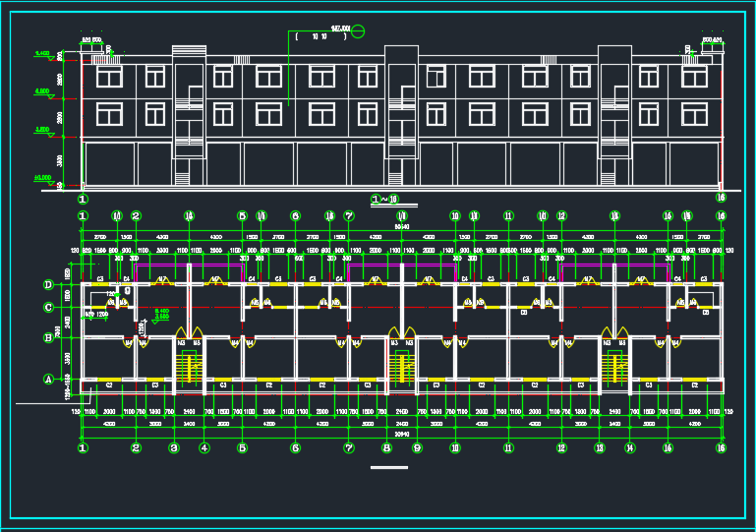Select the yellow staircase between grid lines 13 and 14
Screen dimensions: 756x532
[x=614, y=368]
